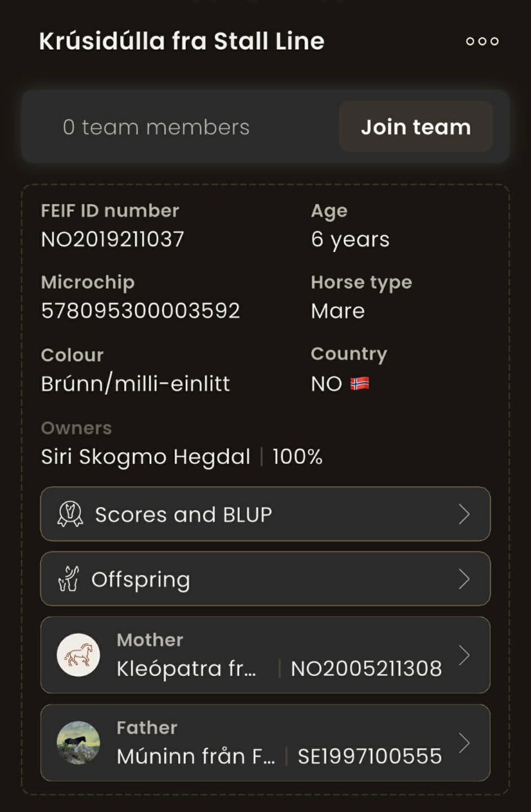The image size is (531, 812).
Task: Tap the Father horse photo thumbnail
Action: [79, 743]
